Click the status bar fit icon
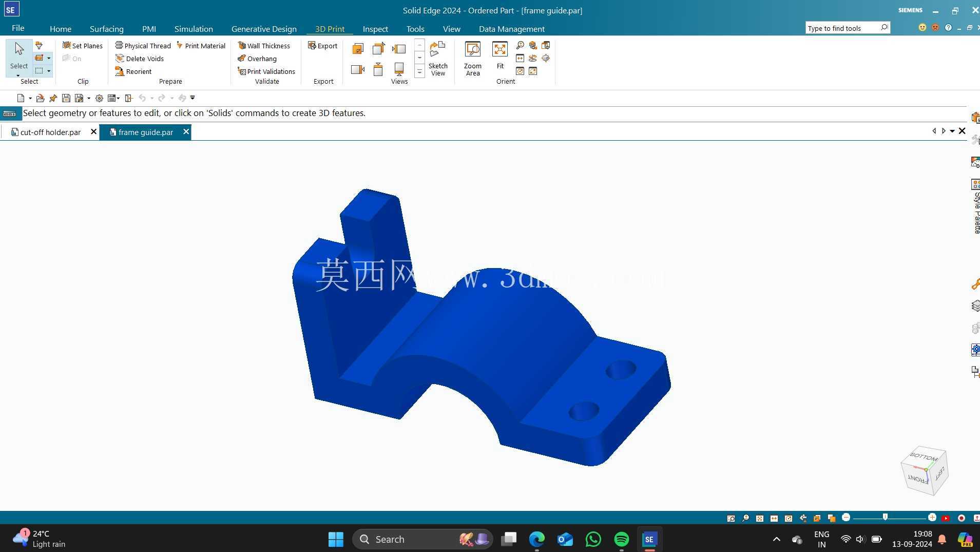The width and height of the screenshot is (980, 552). pyautogui.click(x=760, y=518)
